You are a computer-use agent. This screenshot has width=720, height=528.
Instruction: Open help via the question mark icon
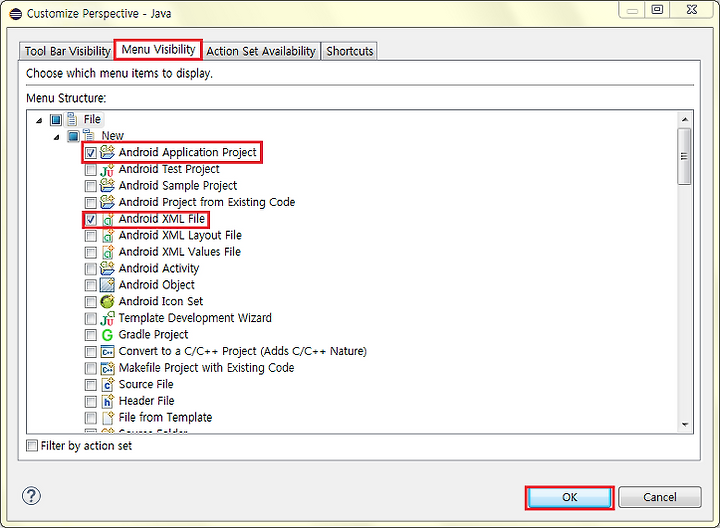[x=31, y=496]
